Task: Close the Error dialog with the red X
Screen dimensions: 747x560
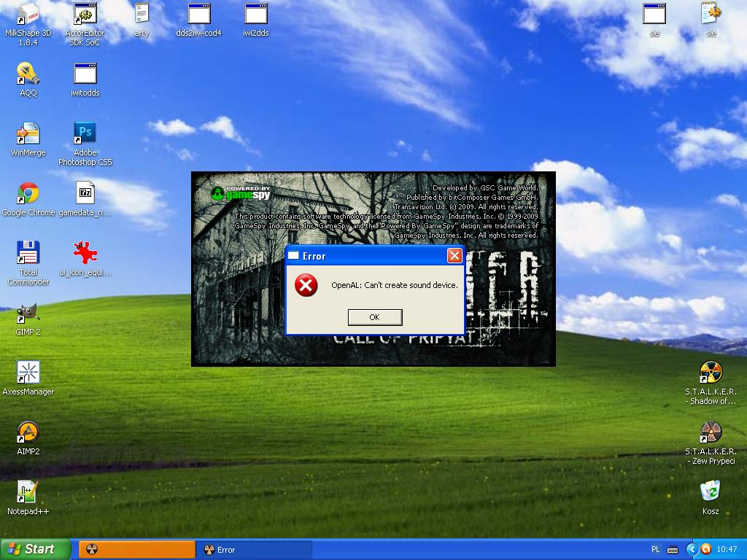Action: point(454,256)
